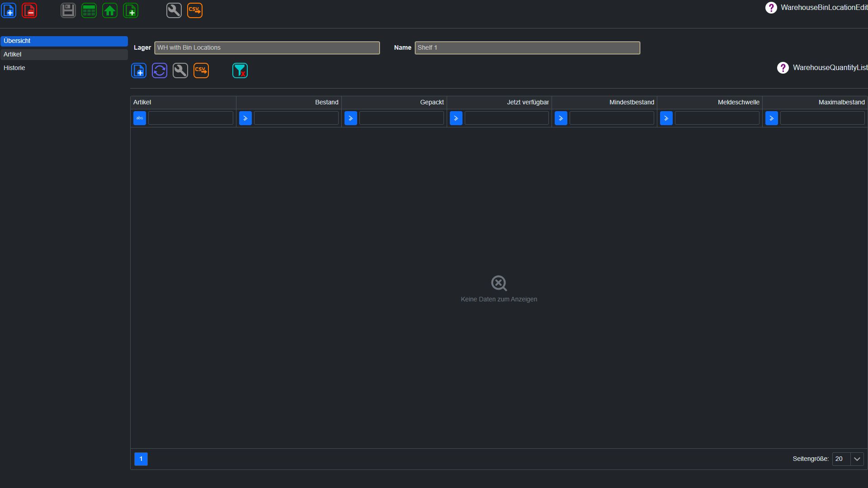Click the floppy disk save icon
This screenshot has height=488, width=868.
pyautogui.click(x=68, y=10)
